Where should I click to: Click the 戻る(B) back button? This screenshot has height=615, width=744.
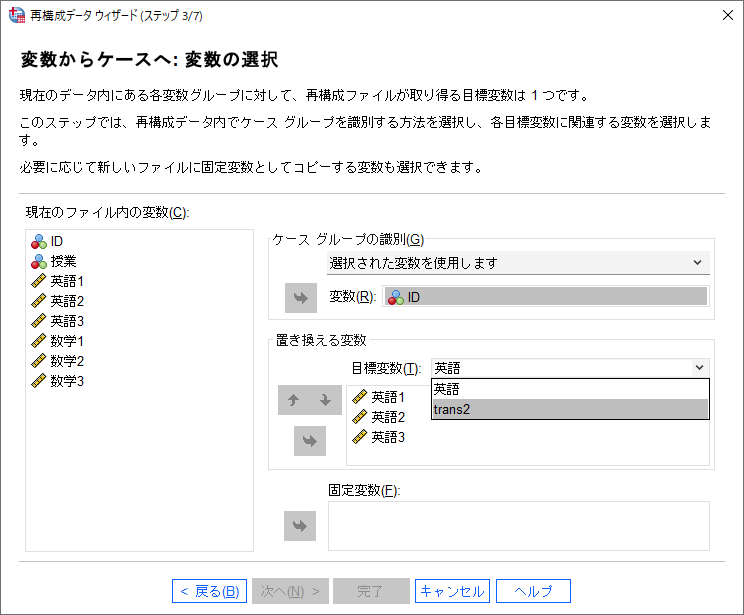(x=209, y=591)
